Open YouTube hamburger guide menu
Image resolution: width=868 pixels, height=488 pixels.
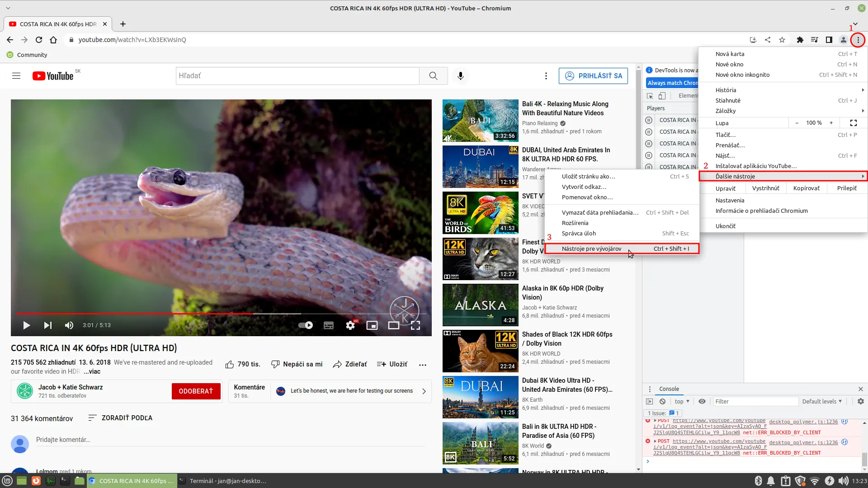pos(16,75)
